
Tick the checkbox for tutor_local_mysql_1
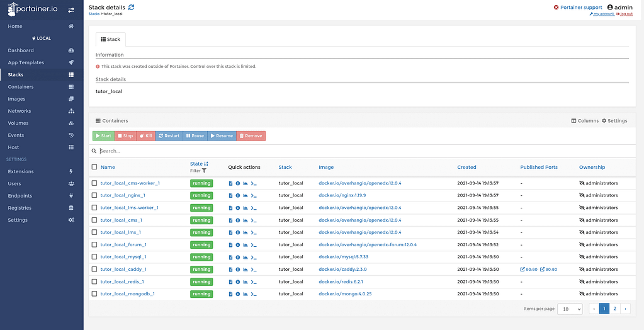[94, 257]
